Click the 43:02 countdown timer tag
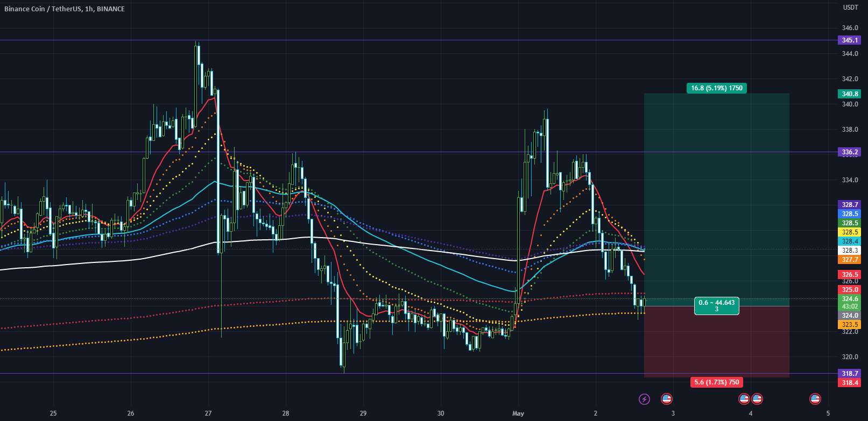The image size is (868, 421). tap(850, 307)
